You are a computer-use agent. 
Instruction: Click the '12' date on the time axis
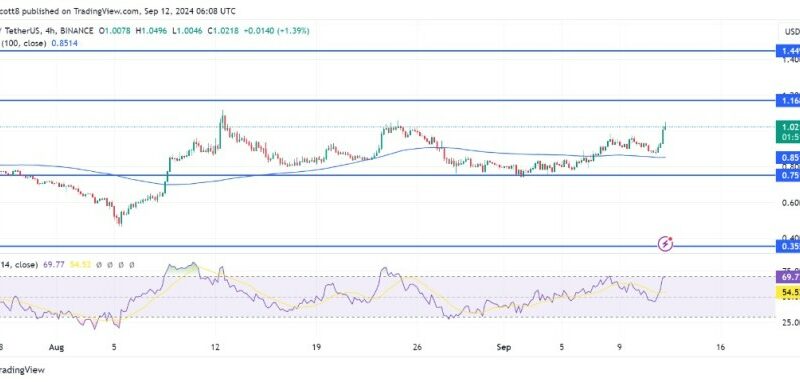[215, 347]
